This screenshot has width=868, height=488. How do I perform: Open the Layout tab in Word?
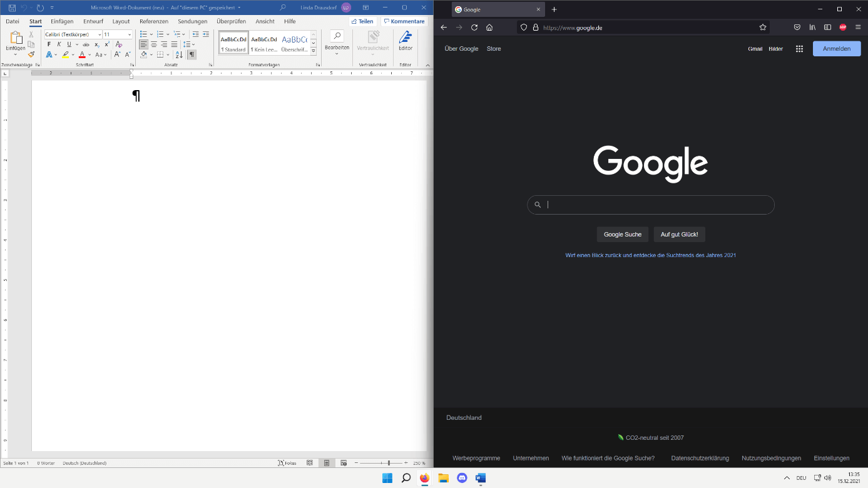pyautogui.click(x=121, y=21)
